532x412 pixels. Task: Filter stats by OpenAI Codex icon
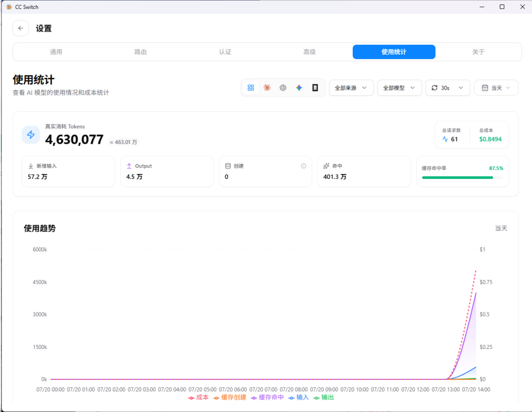tap(283, 88)
